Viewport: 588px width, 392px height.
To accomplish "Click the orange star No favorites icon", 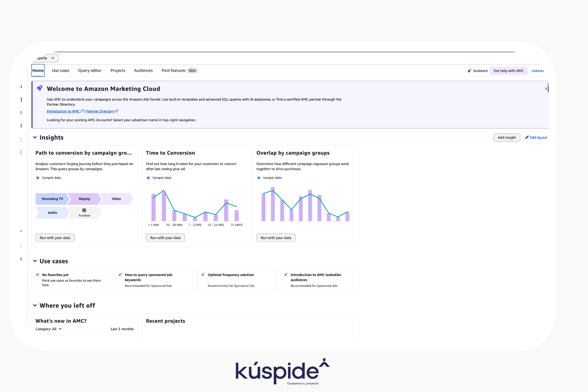I will pos(38,275).
